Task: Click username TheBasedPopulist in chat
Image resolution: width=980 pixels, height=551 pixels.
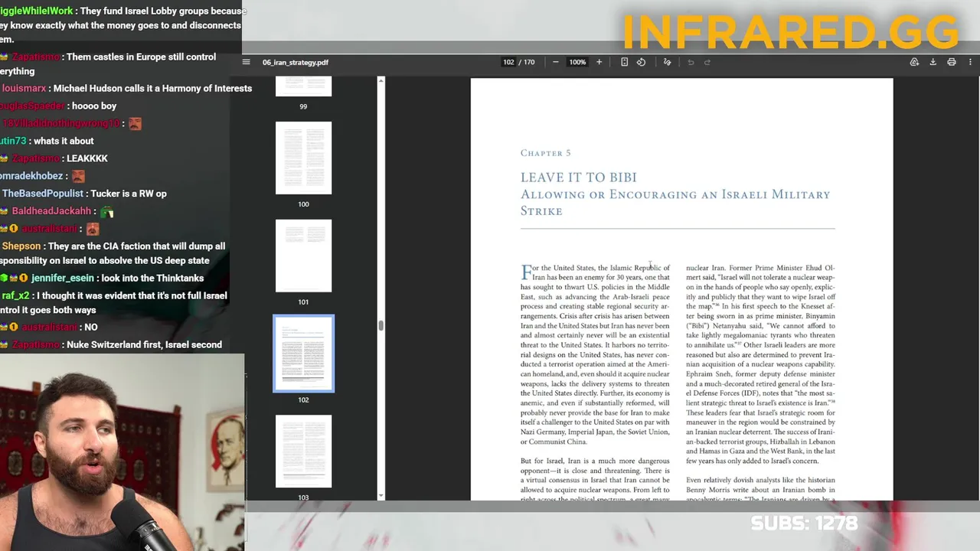Action: tap(43, 194)
